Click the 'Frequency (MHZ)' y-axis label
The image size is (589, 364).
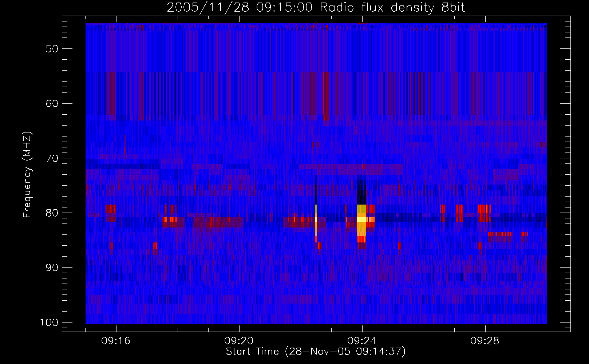tap(27, 175)
